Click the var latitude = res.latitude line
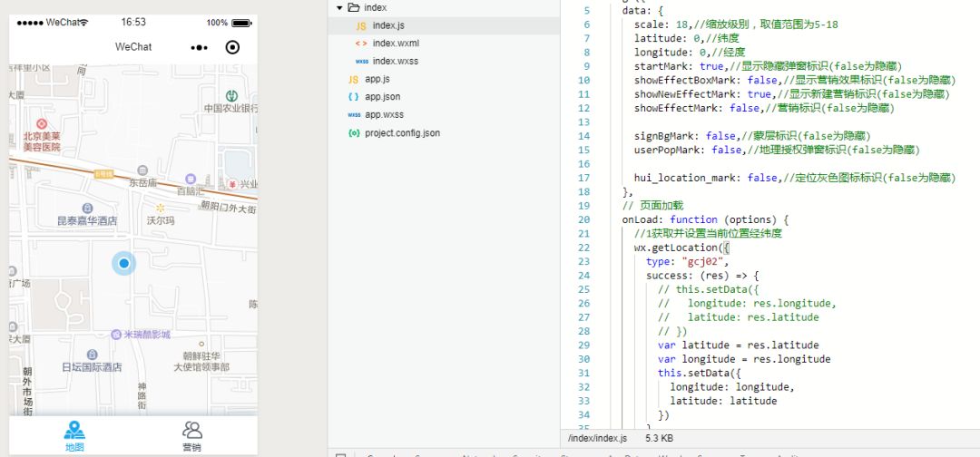 (738, 345)
